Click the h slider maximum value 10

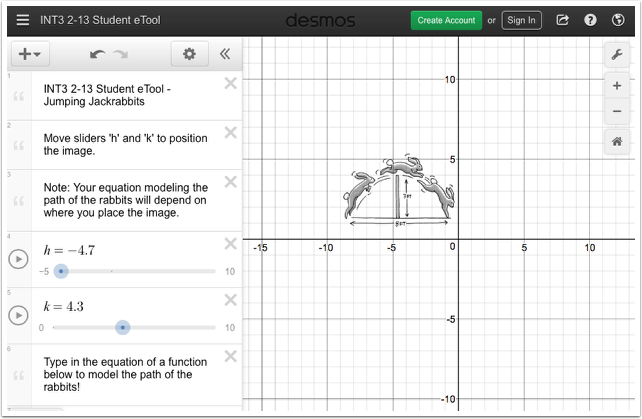pyautogui.click(x=230, y=271)
